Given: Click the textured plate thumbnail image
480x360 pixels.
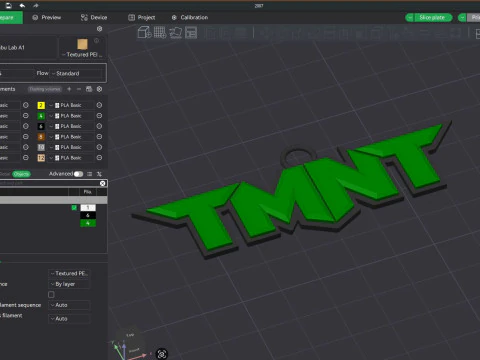Looking at the screenshot, I should pos(82,44).
